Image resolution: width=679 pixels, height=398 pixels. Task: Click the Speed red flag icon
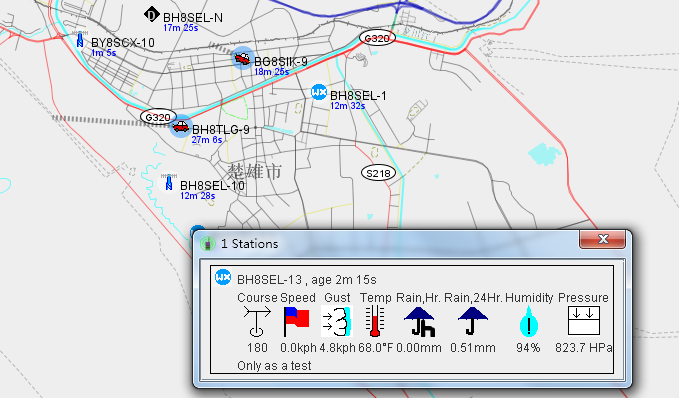[296, 321]
